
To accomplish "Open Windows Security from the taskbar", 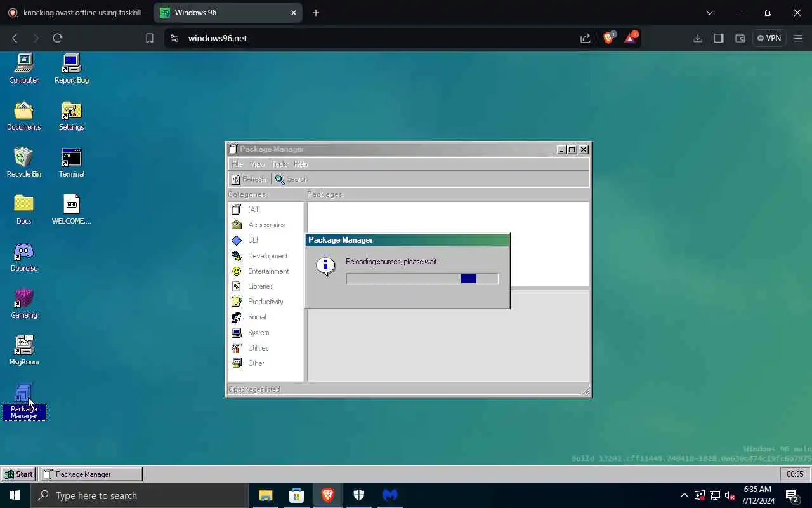I will pyautogui.click(x=358, y=495).
